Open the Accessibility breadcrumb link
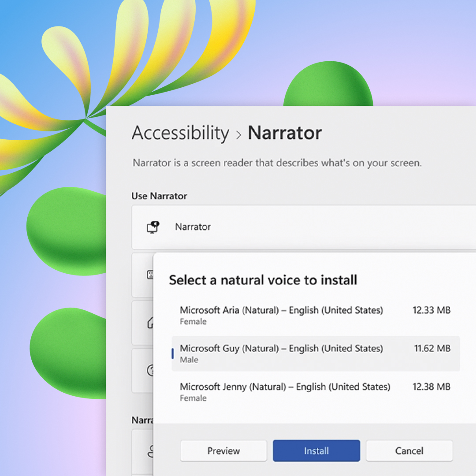The width and height of the screenshot is (476, 476). (x=180, y=133)
